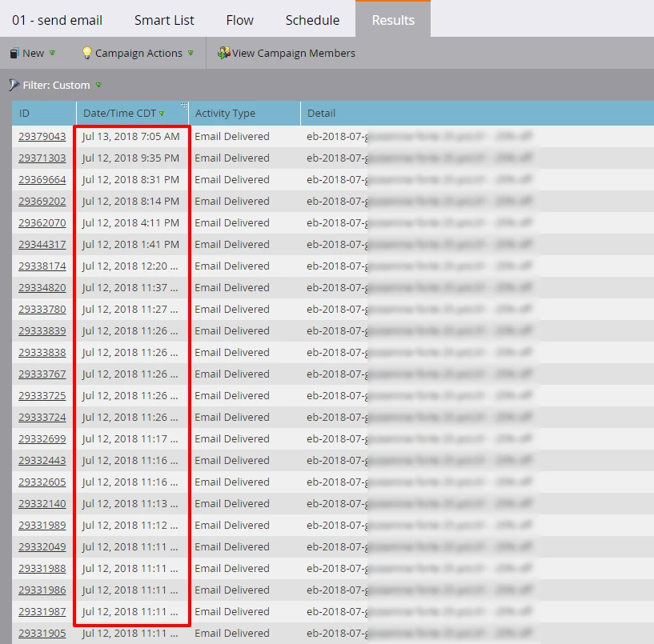Click the ID column header
The image size is (654, 644).
click(x=44, y=114)
